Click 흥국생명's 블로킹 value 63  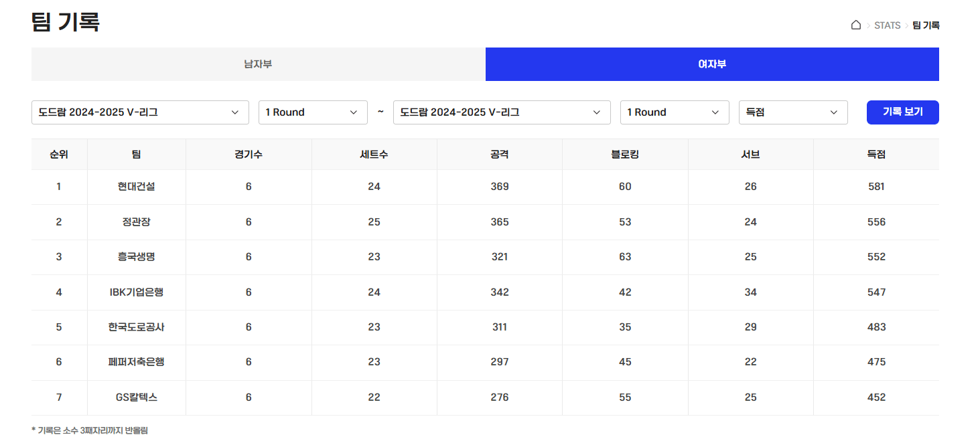[625, 257]
